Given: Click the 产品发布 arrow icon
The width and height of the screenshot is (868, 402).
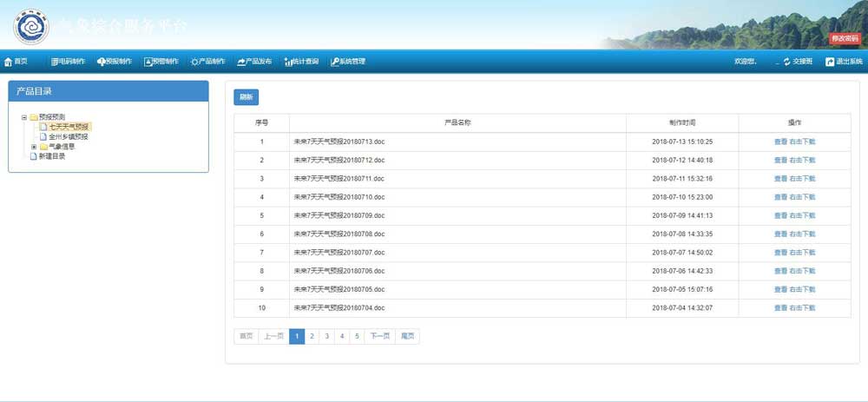Looking at the screenshot, I should pos(241,62).
